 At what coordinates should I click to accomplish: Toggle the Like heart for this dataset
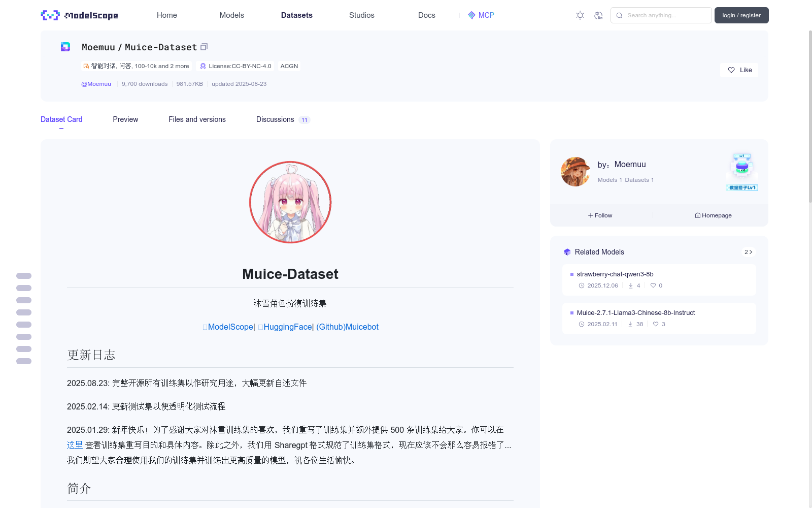click(731, 70)
